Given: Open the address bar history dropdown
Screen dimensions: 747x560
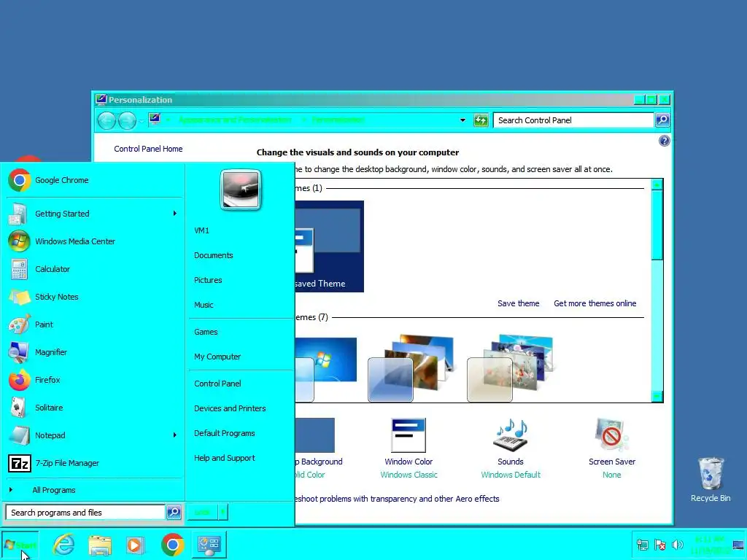Looking at the screenshot, I should tap(462, 120).
